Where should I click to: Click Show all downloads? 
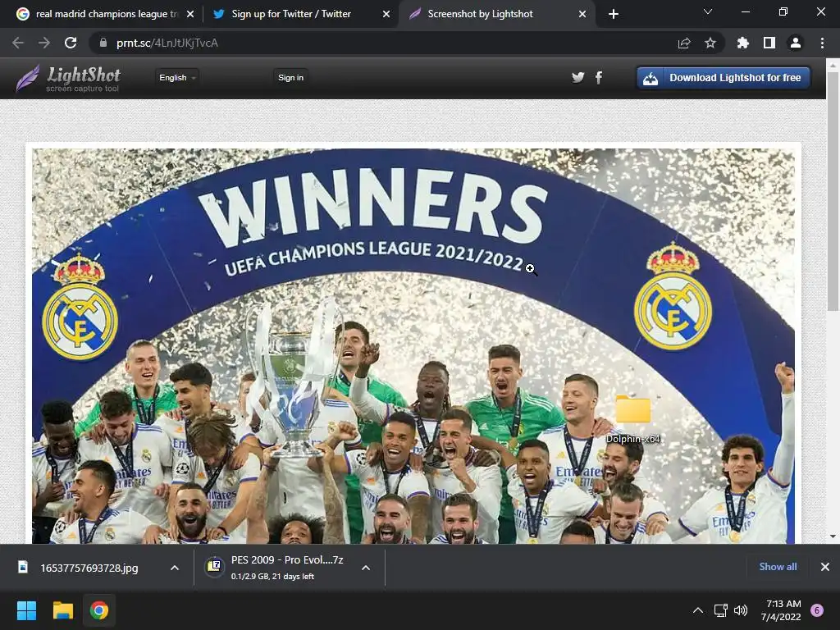[x=778, y=567]
